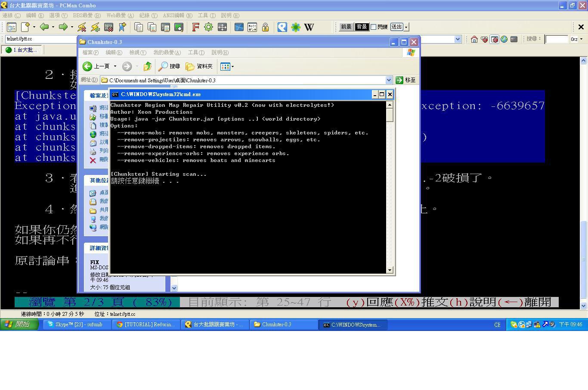
Task: Click the padlock icon in PCMan toolbar
Action: (266, 27)
